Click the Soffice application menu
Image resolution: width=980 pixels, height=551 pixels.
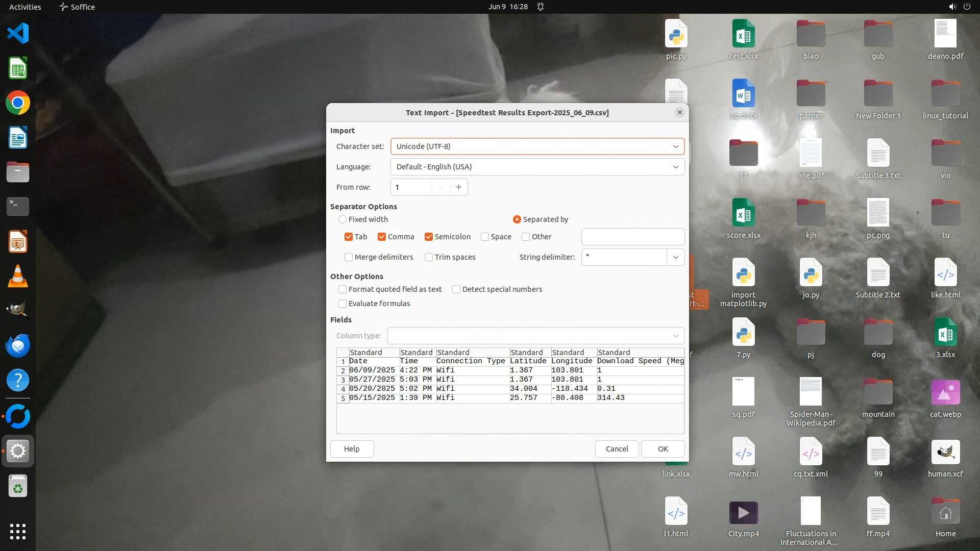(x=77, y=7)
